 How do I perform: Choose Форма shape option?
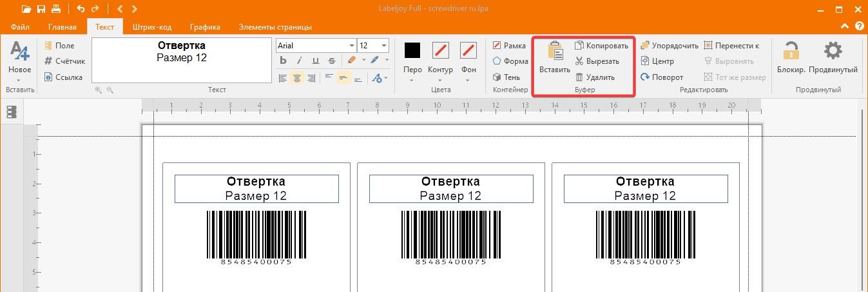click(510, 61)
